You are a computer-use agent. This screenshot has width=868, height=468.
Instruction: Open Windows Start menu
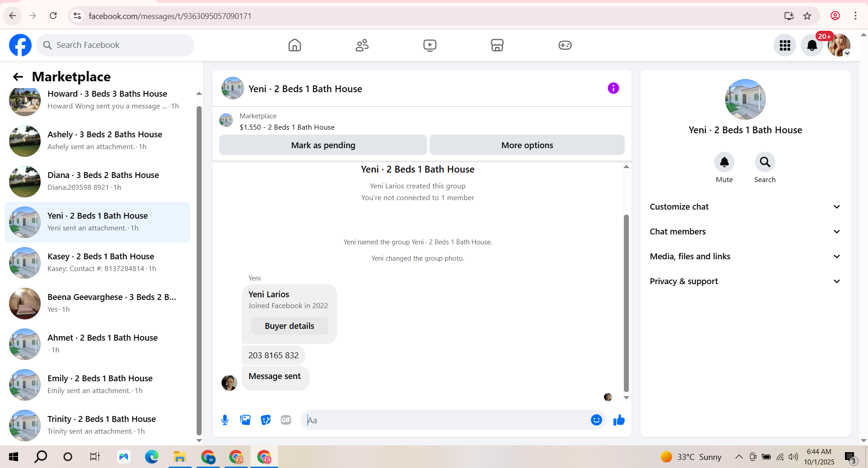(14, 457)
